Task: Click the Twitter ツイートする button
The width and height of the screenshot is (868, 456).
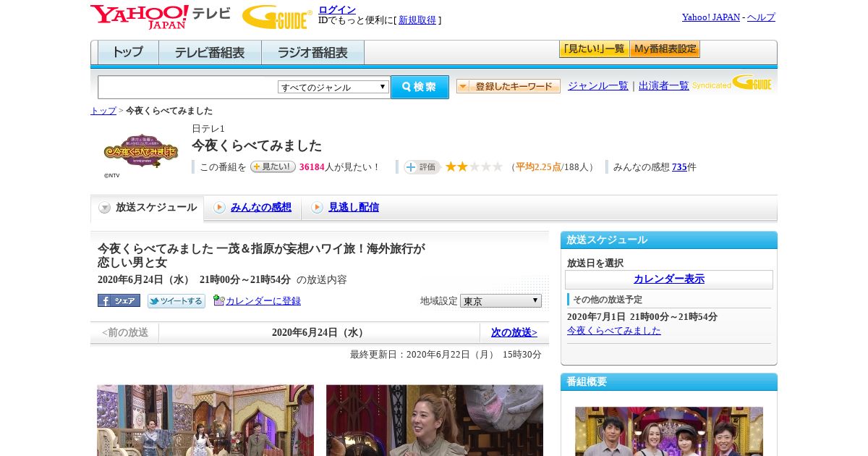Action: (x=176, y=301)
